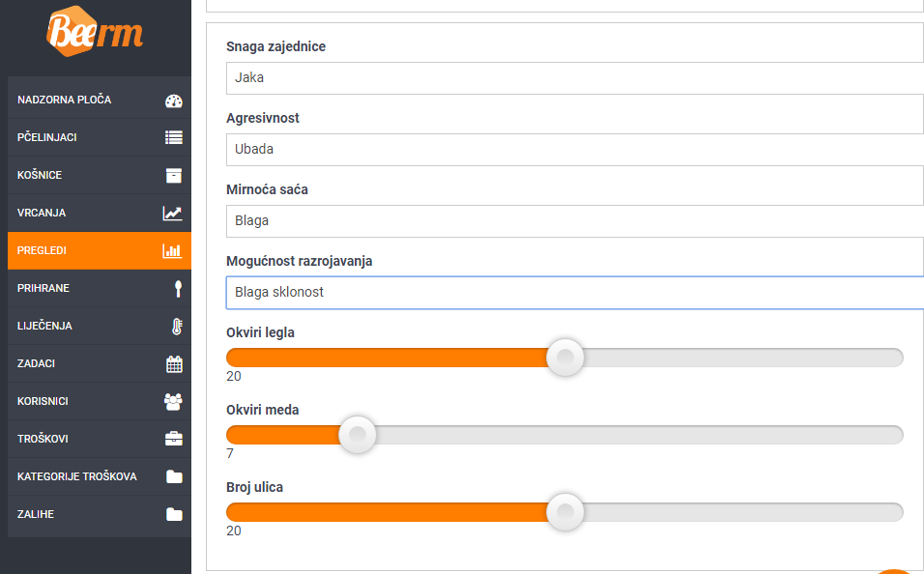Image resolution: width=924 pixels, height=574 pixels.
Task: Click the Prihrane spoon icon
Action: click(x=178, y=289)
